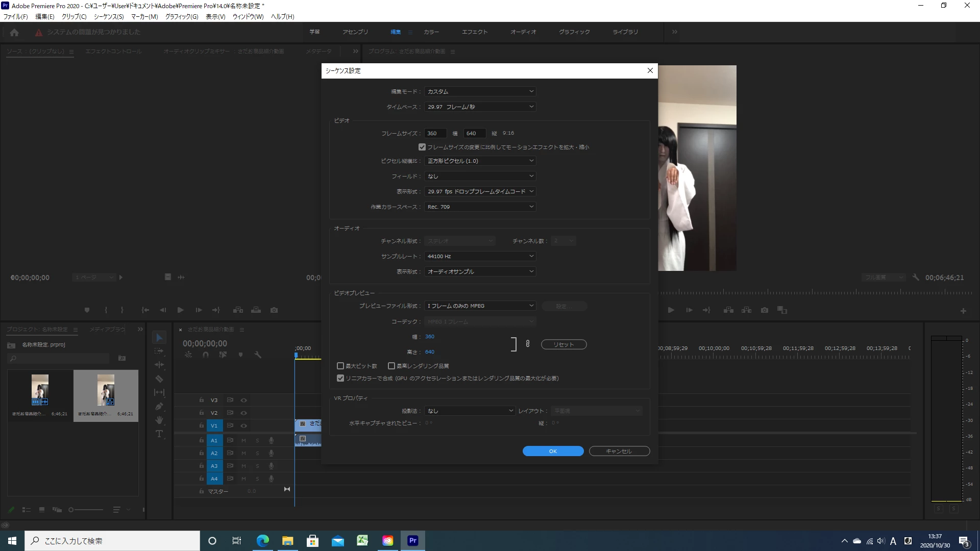The image size is (980, 551).
Task: Click the Home icon at top left
Action: pos(14,32)
